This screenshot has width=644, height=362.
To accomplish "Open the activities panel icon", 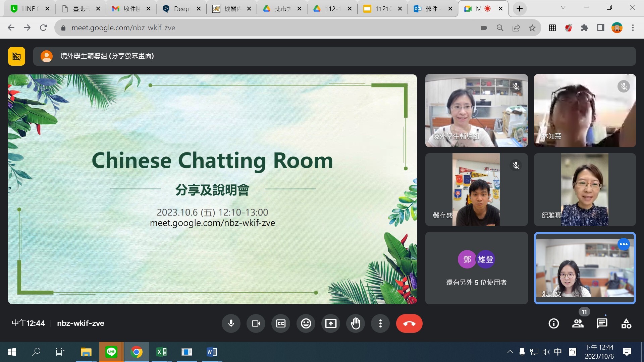I will point(626,323).
